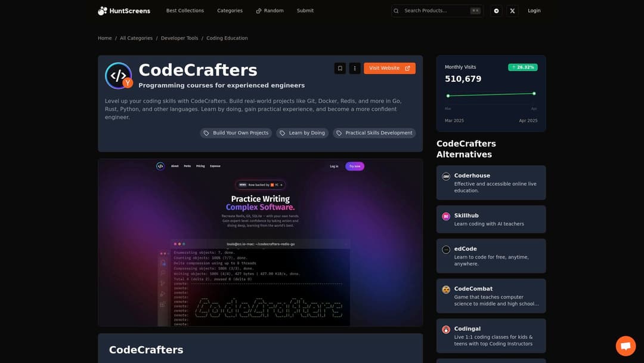Image resolution: width=644 pixels, height=363 pixels.
Task: Open Categories menu item
Action: click(x=230, y=11)
